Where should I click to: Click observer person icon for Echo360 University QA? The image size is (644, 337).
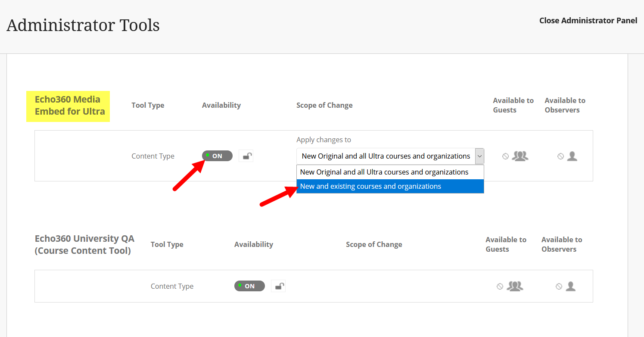click(x=570, y=286)
